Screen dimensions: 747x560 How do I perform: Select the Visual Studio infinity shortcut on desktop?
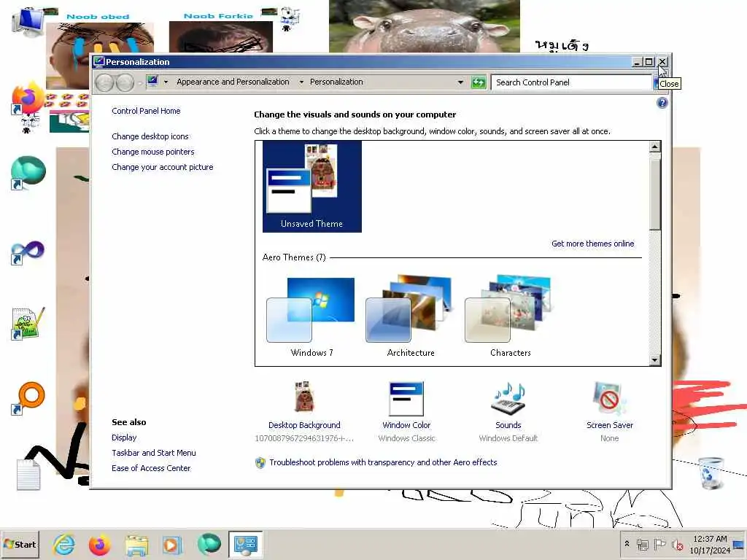pyautogui.click(x=28, y=252)
